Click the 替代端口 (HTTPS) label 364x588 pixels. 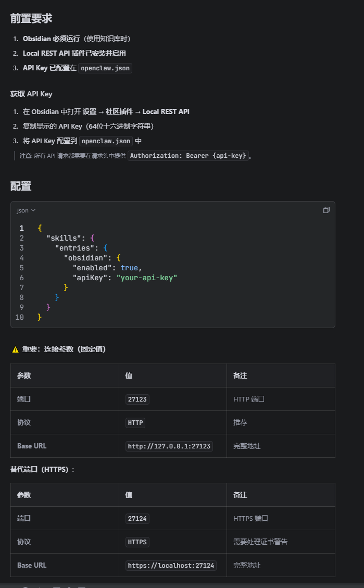click(x=43, y=469)
